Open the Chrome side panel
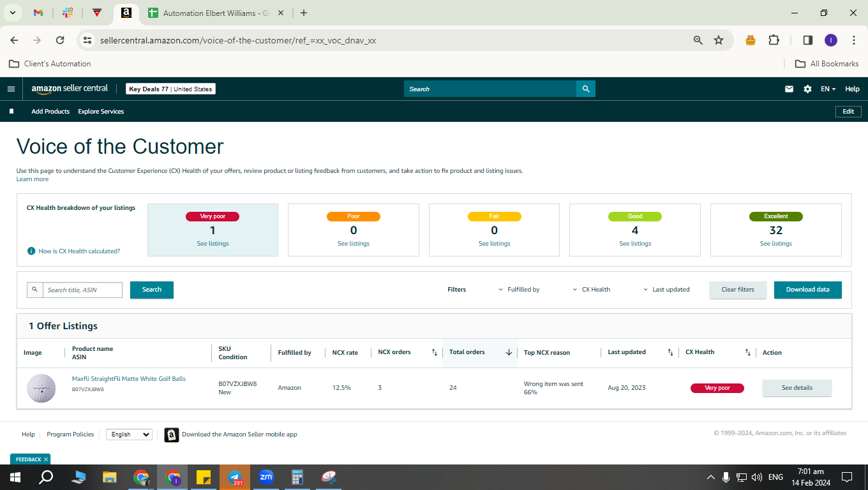The height and width of the screenshot is (490, 868). pos(807,40)
